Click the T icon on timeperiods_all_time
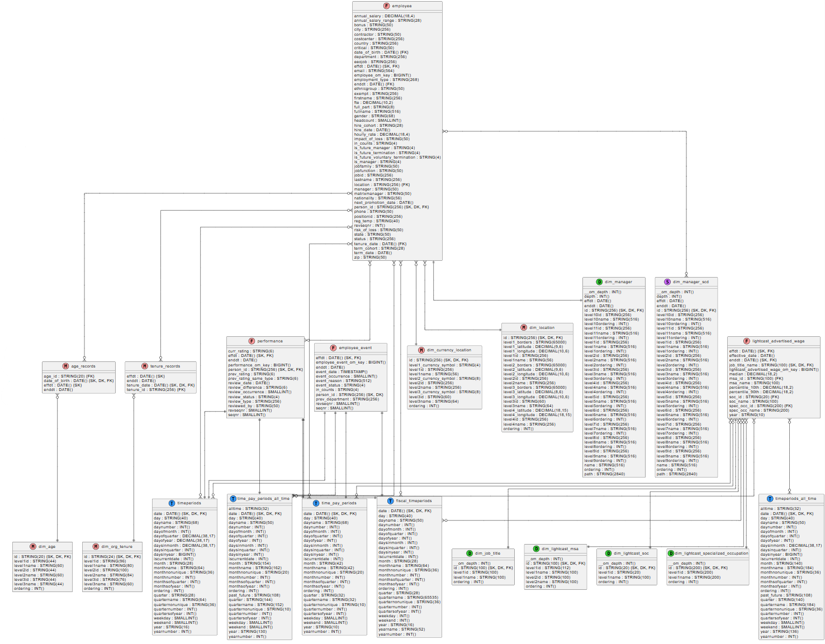The image size is (825, 644). [770, 499]
